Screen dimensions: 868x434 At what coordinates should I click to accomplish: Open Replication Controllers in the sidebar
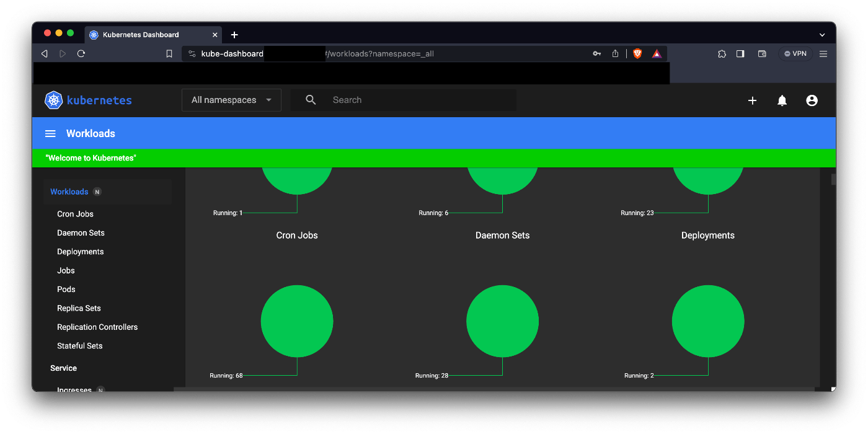pos(97,327)
